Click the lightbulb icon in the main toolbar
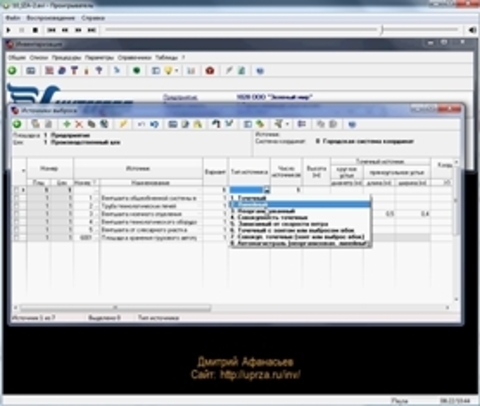480x406 pixels. pyautogui.click(x=169, y=71)
